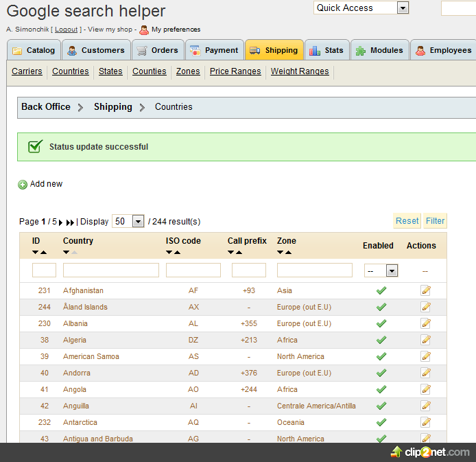Go to the States submenu link
476x462 pixels.
pos(110,71)
